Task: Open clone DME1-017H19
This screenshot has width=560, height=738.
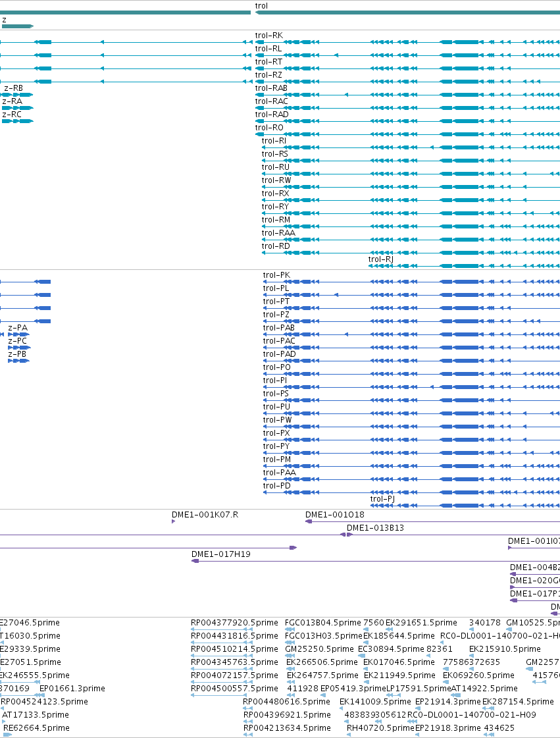Action: tap(221, 554)
